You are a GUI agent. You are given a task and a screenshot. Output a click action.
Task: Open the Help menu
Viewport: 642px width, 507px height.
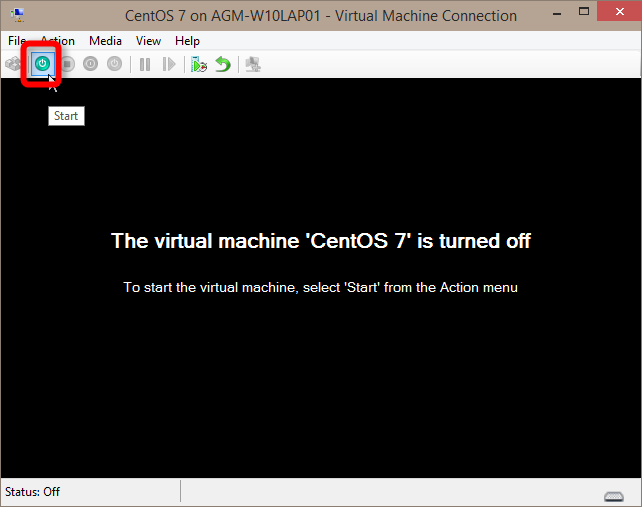point(188,41)
